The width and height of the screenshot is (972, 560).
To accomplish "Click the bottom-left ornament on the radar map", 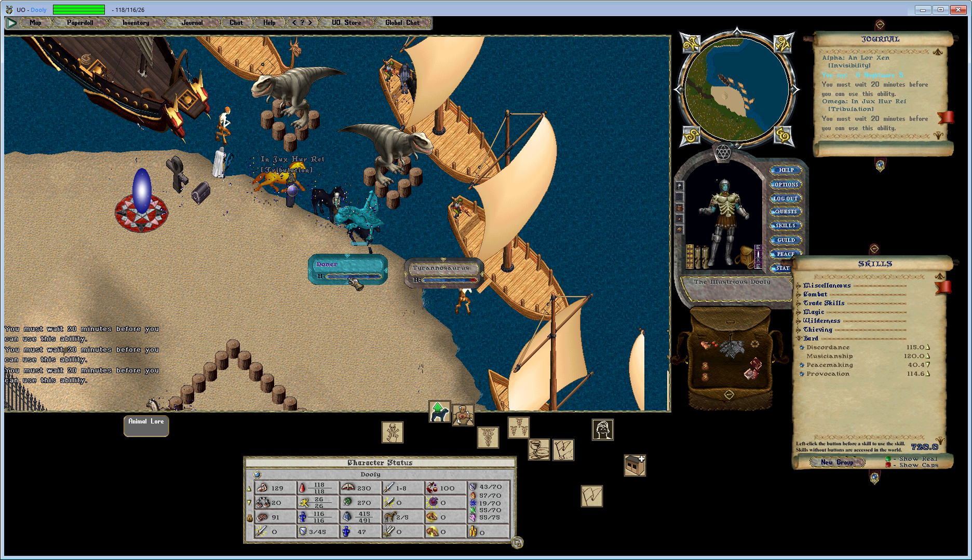I will pyautogui.click(x=691, y=135).
